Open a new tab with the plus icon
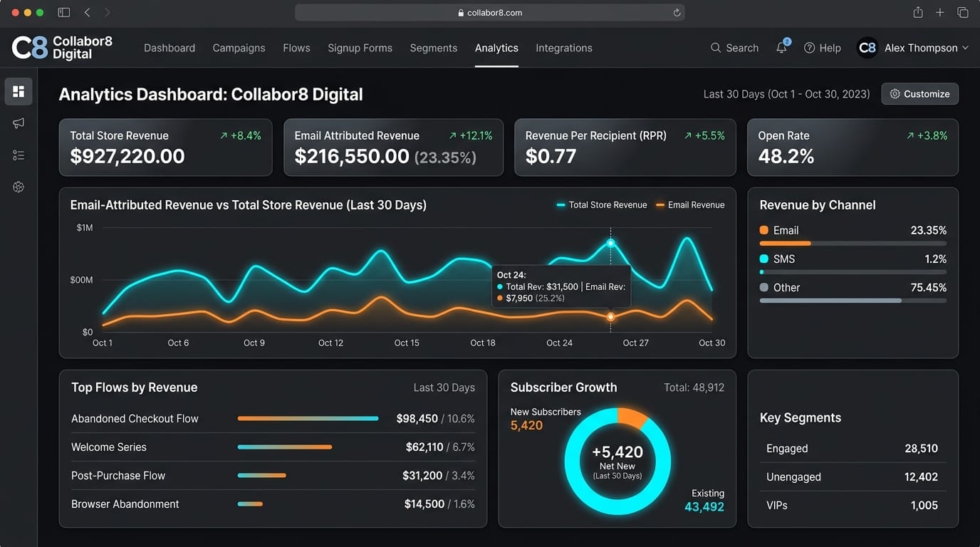 [940, 13]
